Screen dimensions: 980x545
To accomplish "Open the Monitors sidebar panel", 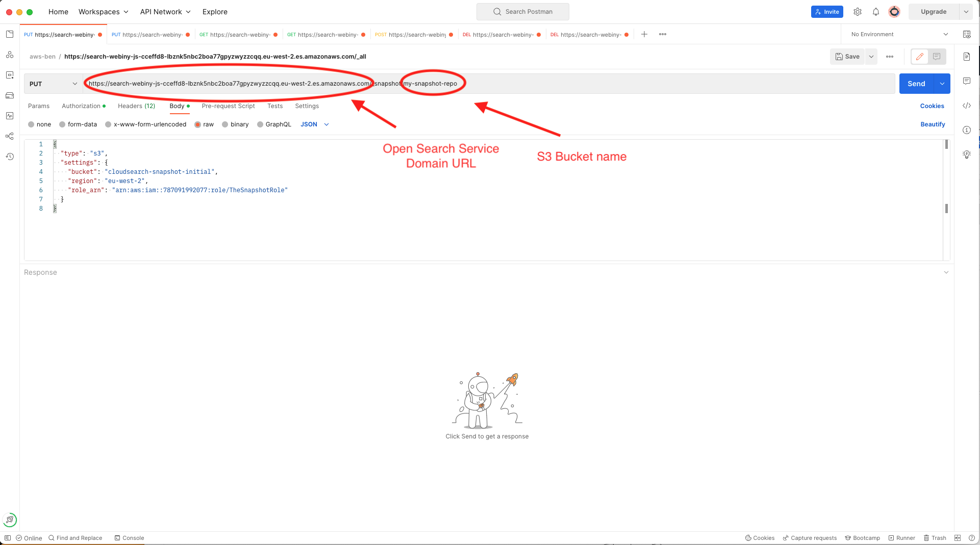I will (10, 116).
